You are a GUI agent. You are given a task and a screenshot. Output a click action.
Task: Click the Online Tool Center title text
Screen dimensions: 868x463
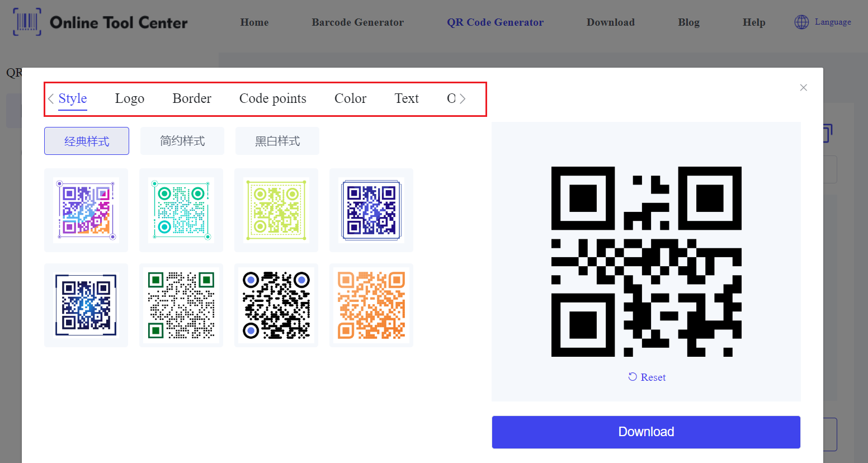point(119,22)
